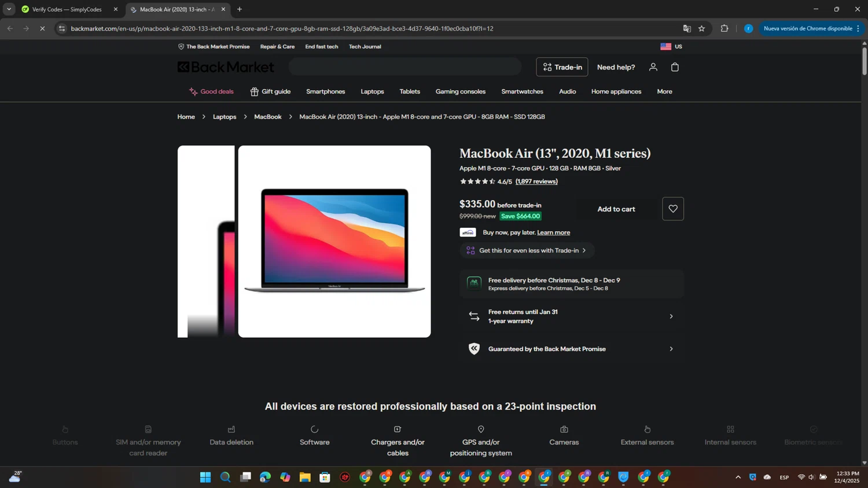
Task: Open the Good deals category
Action: pos(211,91)
